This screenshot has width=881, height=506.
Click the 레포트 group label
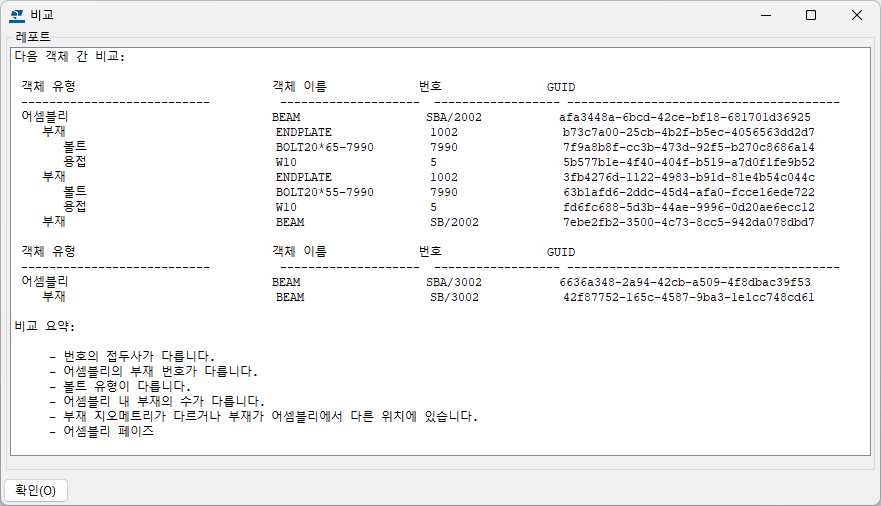pos(33,37)
